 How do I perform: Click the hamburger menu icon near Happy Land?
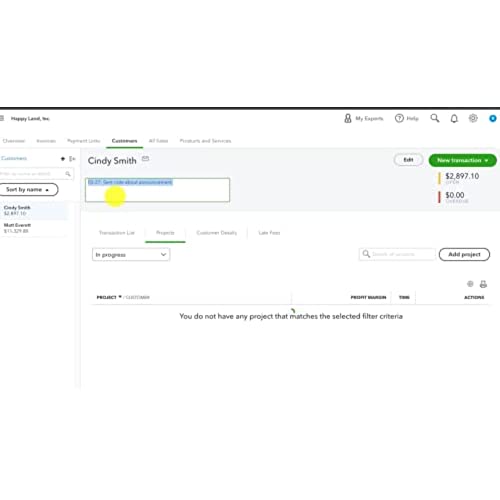(x=2, y=118)
